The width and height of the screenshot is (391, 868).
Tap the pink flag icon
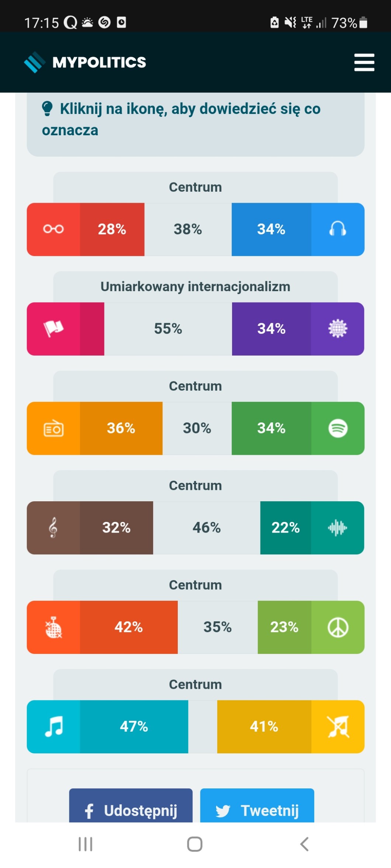click(x=53, y=329)
